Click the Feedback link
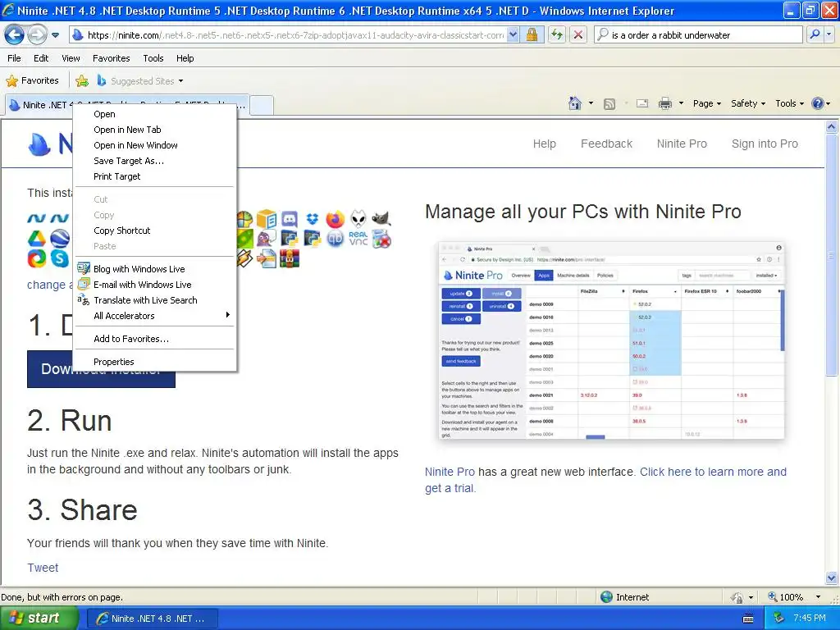840x630 pixels. click(606, 144)
